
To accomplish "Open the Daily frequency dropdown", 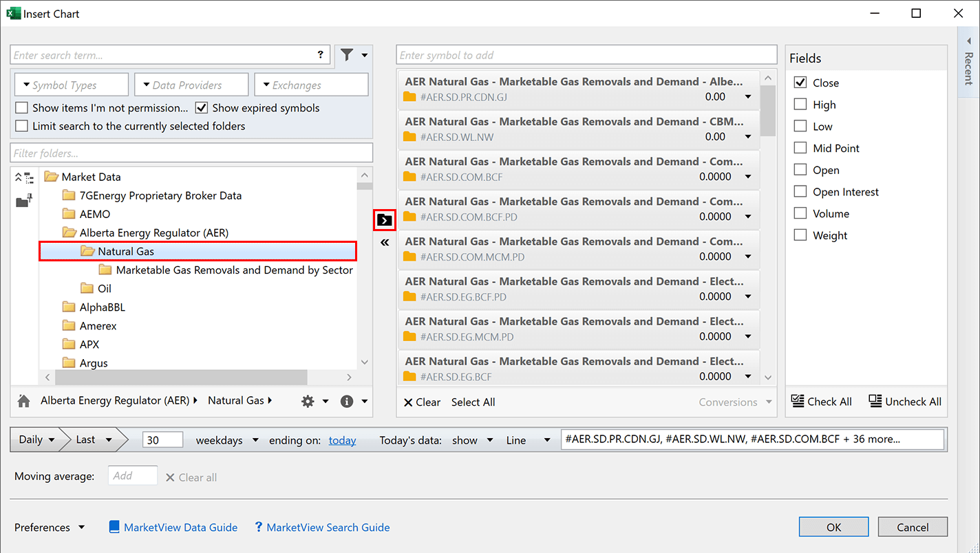I will [36, 440].
